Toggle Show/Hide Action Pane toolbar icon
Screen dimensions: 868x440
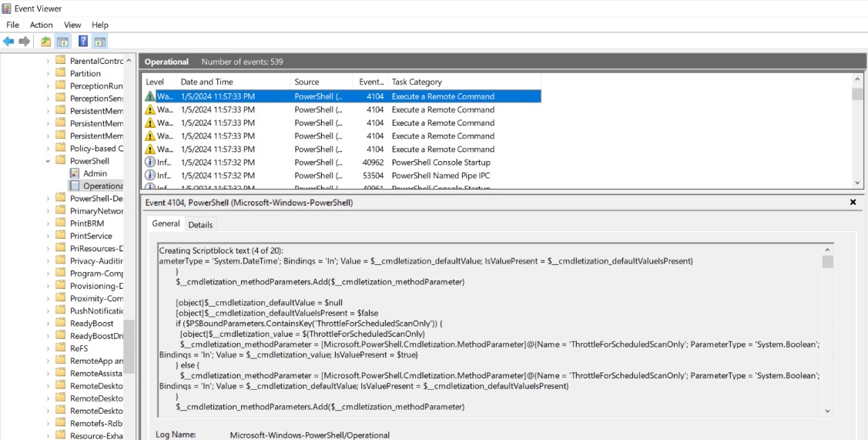(x=100, y=41)
